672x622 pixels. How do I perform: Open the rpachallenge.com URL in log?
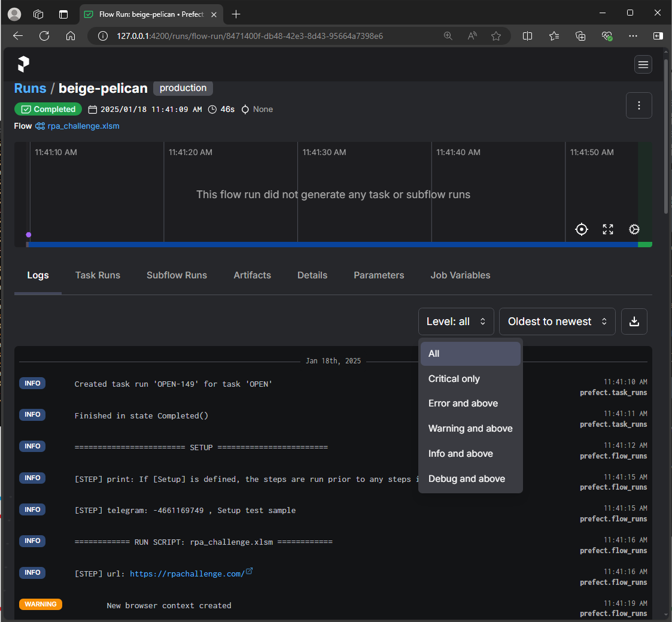(187, 574)
